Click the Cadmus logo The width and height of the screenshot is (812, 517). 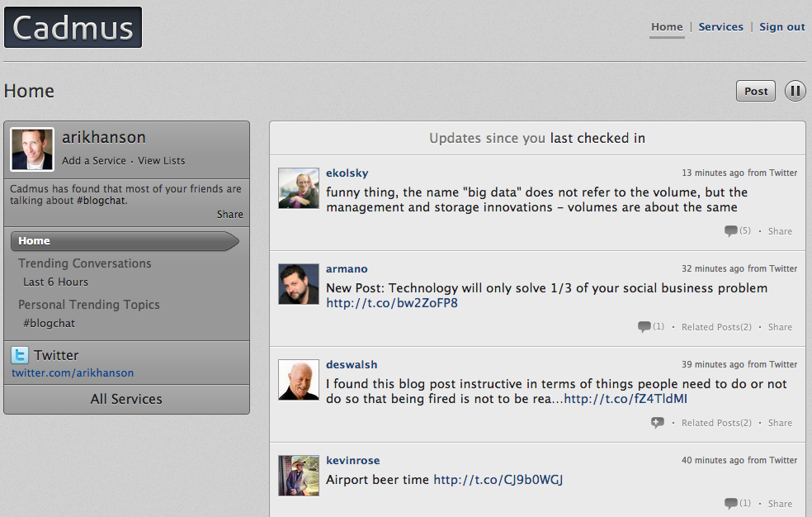coord(73,27)
